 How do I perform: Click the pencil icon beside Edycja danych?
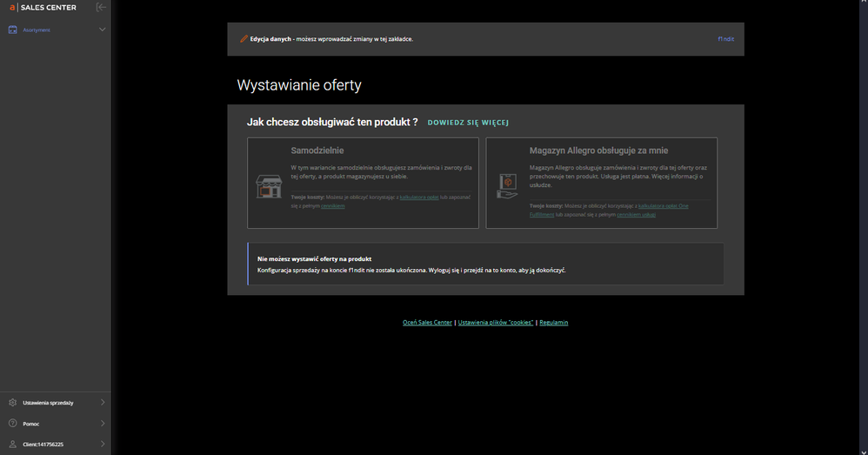tap(244, 39)
